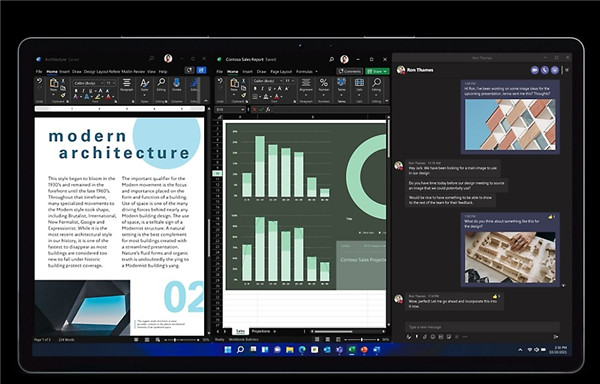Collapse the Word ribbon with chevron
600x384 pixels.
coord(206,101)
